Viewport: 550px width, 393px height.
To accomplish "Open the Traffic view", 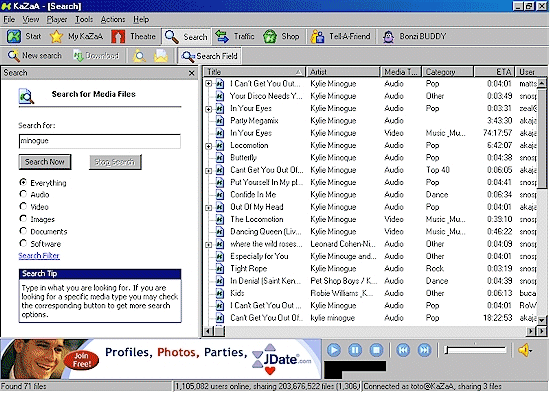I will point(235,36).
